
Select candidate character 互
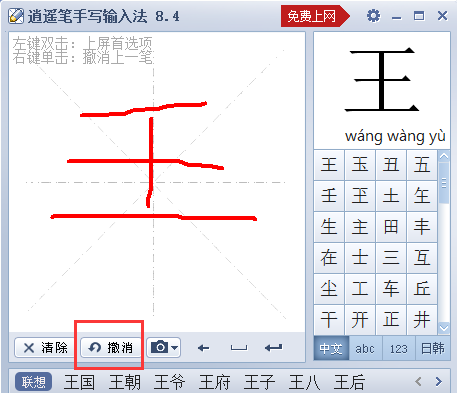tap(422, 258)
